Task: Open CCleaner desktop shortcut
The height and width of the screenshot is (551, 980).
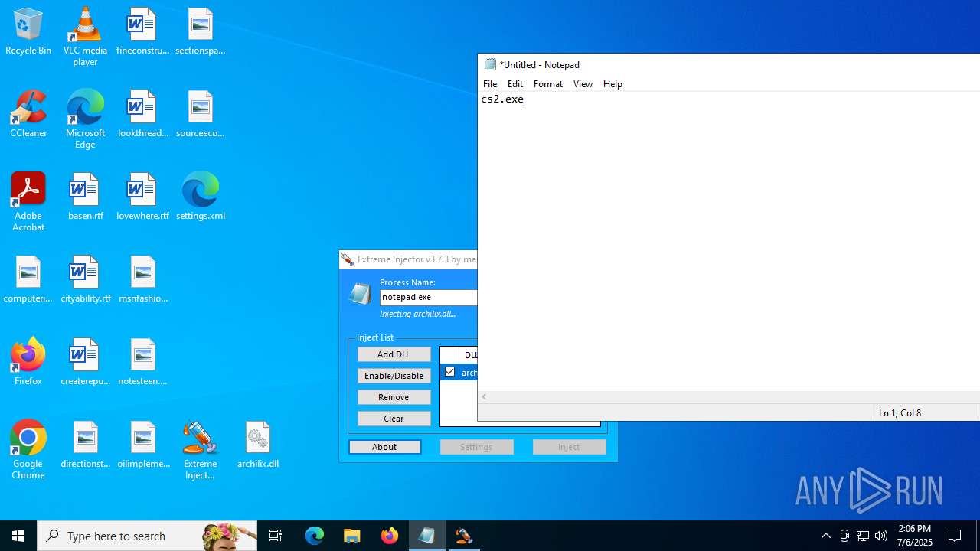Action: [28, 115]
